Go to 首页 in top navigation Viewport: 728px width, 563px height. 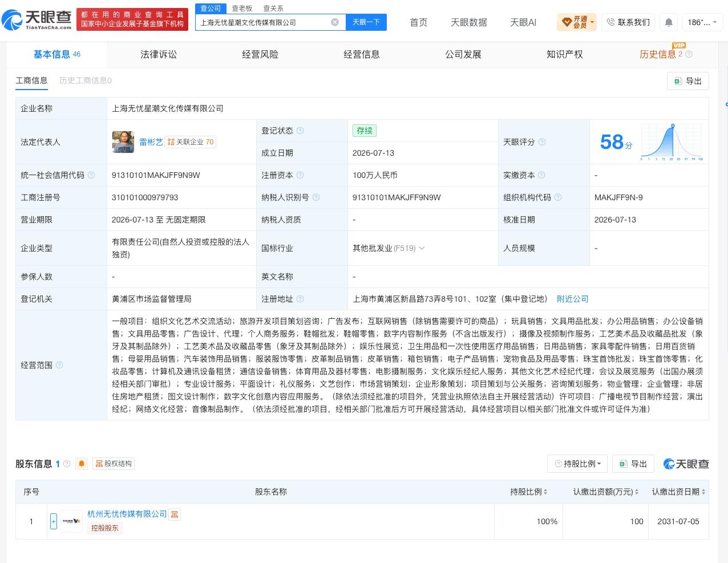[419, 22]
